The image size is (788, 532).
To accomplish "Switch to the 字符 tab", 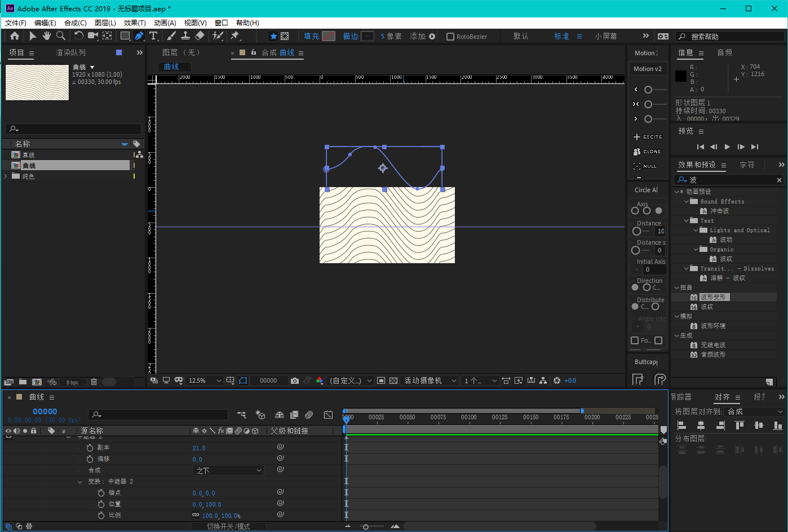I will pyautogui.click(x=747, y=165).
